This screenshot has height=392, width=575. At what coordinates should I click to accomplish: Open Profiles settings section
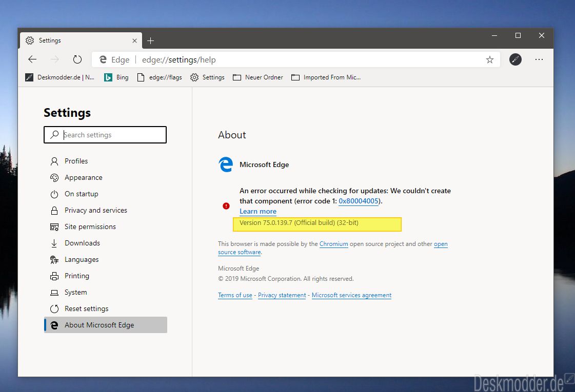coord(106,161)
